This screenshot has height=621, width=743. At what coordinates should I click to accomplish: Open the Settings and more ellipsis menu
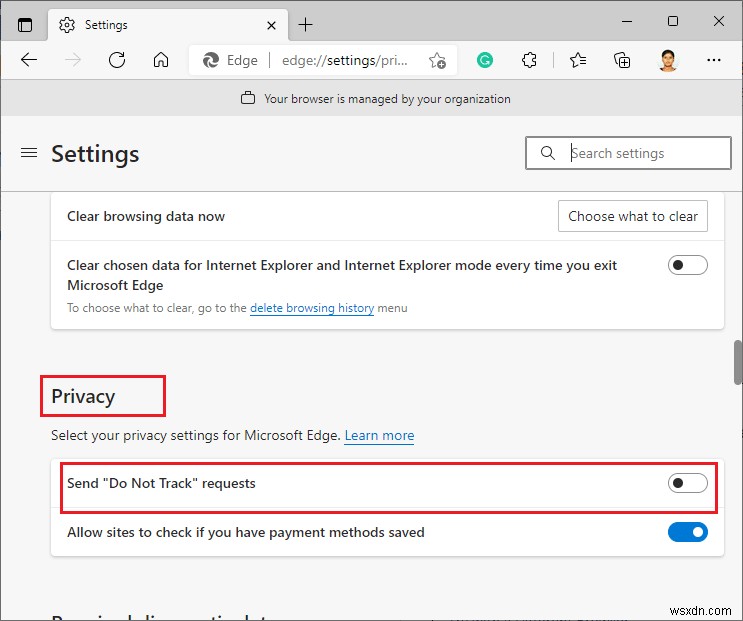(x=713, y=60)
